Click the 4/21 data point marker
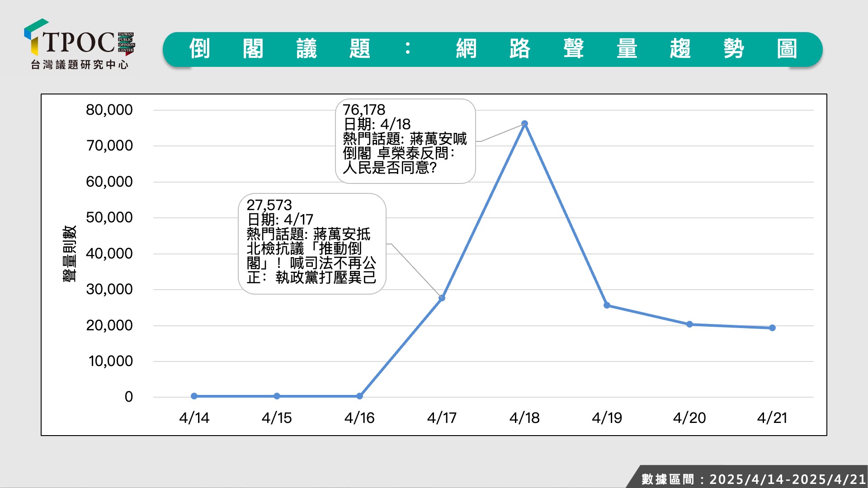 coord(772,328)
